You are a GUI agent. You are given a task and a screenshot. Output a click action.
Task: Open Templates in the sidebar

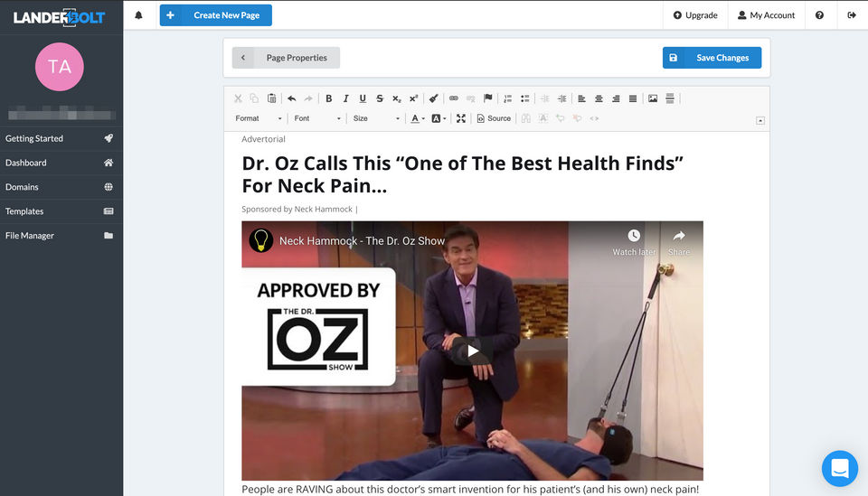60,211
